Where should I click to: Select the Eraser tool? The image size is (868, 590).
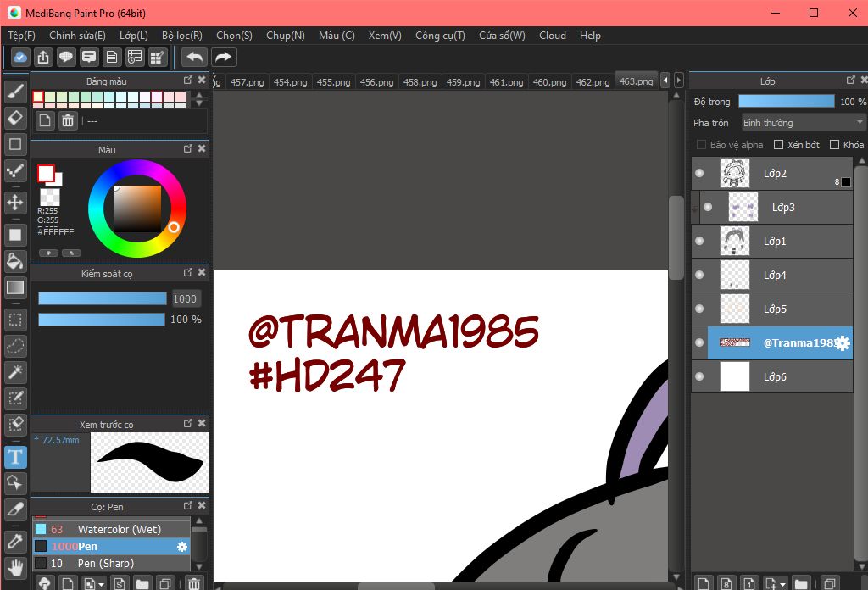point(15,118)
